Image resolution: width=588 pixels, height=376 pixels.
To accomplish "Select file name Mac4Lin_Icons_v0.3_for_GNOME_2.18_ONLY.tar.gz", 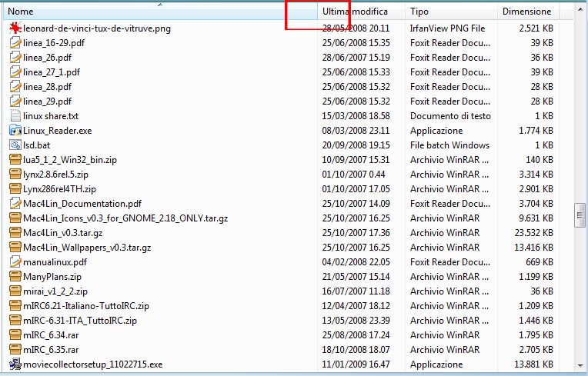I will coord(125,218).
